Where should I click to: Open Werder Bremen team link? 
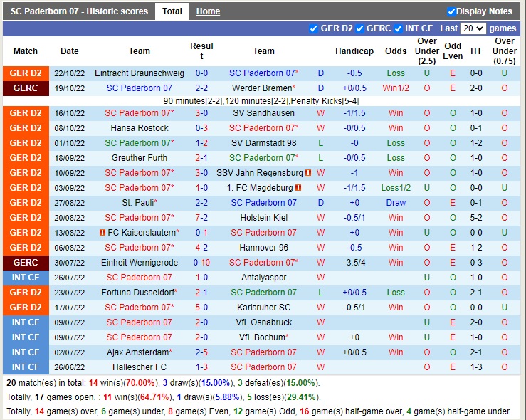click(x=261, y=88)
